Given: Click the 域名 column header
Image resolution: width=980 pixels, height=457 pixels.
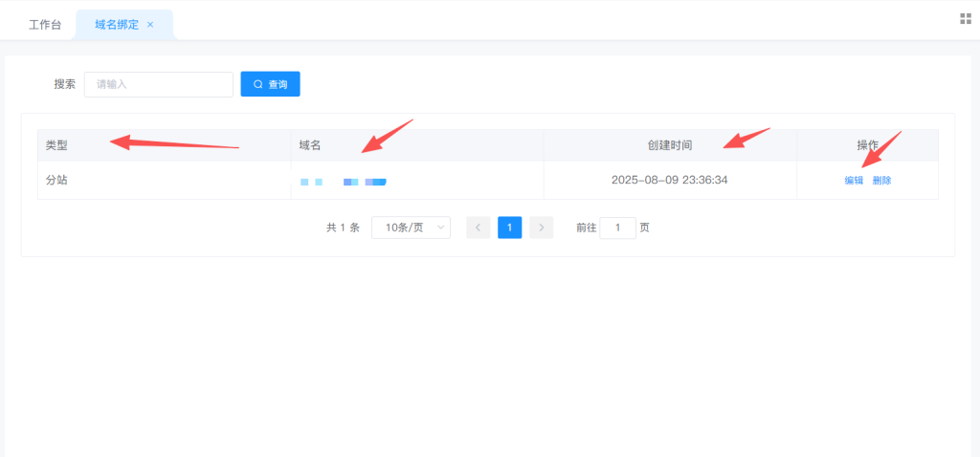Looking at the screenshot, I should pos(309,145).
